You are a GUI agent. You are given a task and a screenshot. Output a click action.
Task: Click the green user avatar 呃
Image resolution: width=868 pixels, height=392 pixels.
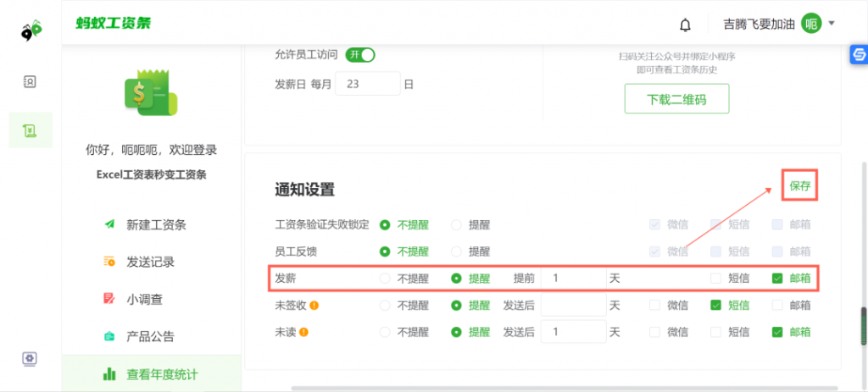[811, 24]
